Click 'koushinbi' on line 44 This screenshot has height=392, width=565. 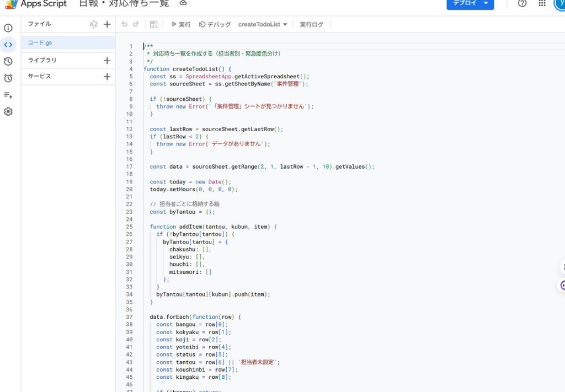190,370
